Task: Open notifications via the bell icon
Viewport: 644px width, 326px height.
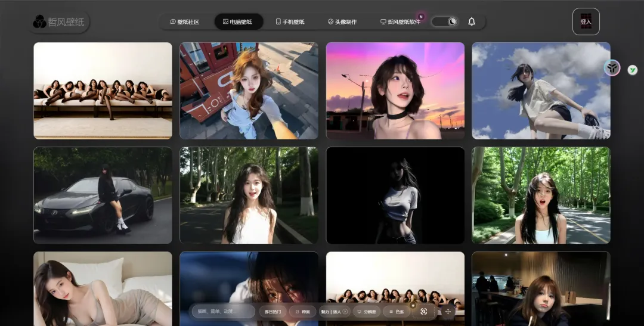Action: [x=472, y=22]
